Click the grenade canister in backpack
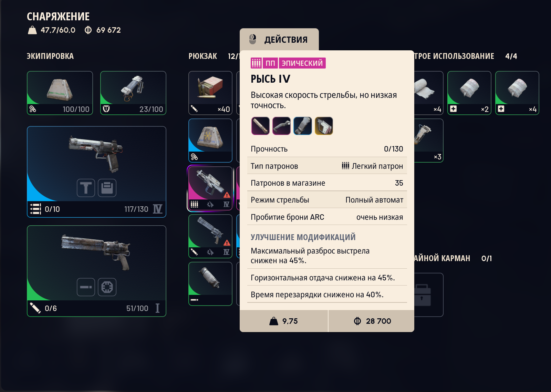 pos(210,284)
